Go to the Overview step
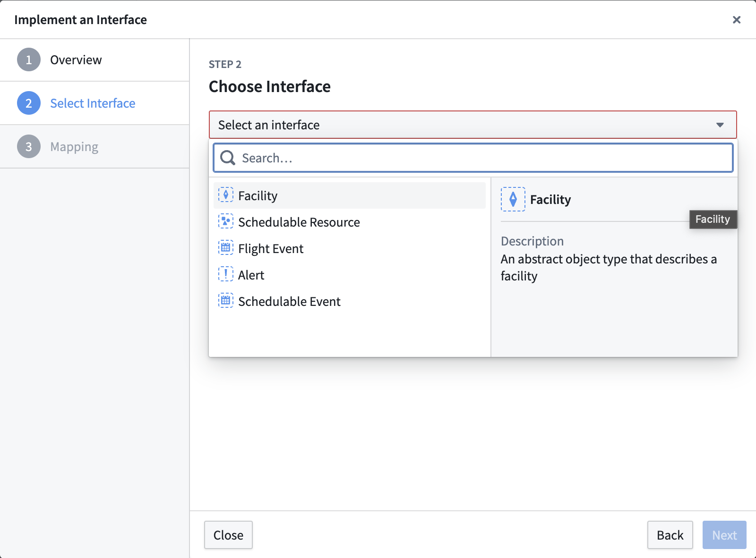 tap(94, 60)
